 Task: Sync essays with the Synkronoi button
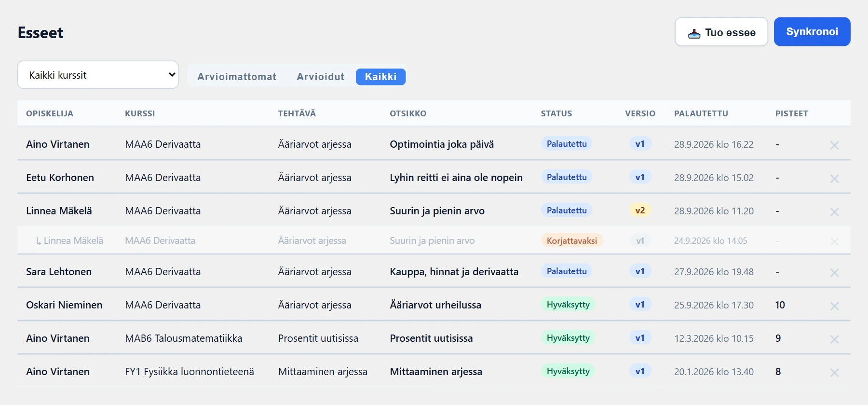point(812,32)
